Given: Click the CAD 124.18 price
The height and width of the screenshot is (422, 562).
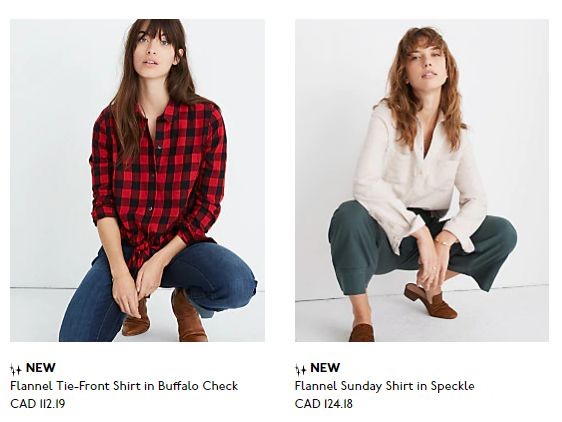Looking at the screenshot, I should tap(324, 404).
